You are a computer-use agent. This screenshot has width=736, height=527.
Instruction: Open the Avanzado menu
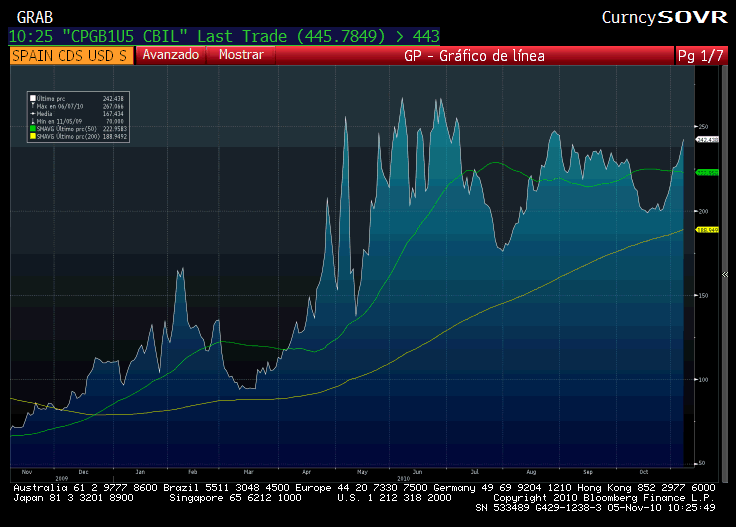170,55
